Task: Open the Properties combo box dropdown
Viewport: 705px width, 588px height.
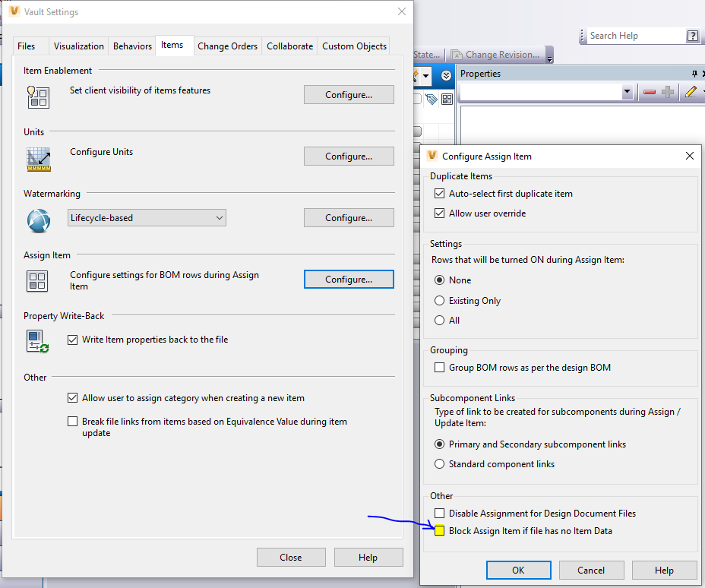Action: click(x=628, y=91)
